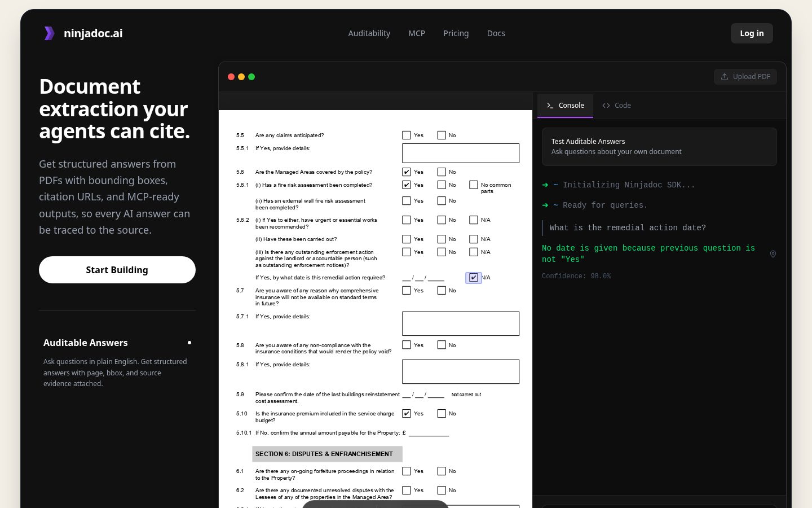Click 'Ready for queries.' console line
Screen dimensions: 812x508
point(605,205)
